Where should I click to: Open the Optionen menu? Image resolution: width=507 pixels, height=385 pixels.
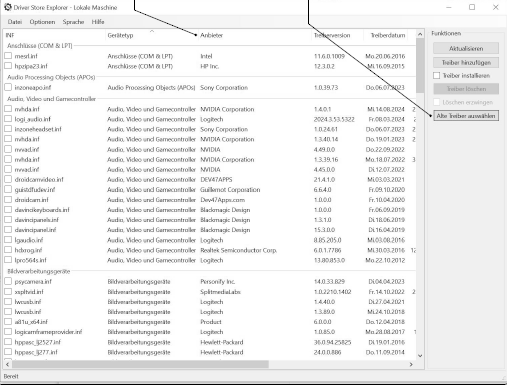(42, 22)
